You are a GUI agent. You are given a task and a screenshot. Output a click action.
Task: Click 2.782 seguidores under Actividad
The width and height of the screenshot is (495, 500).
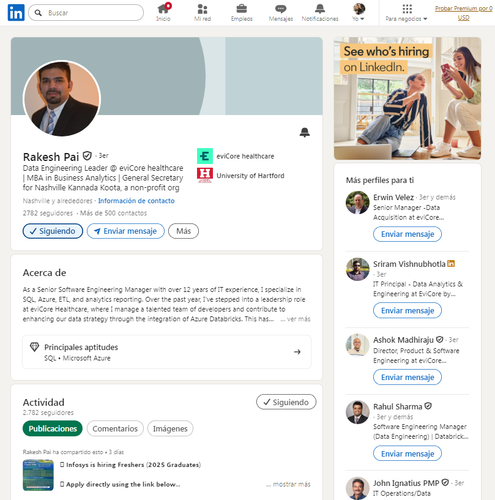(x=48, y=412)
